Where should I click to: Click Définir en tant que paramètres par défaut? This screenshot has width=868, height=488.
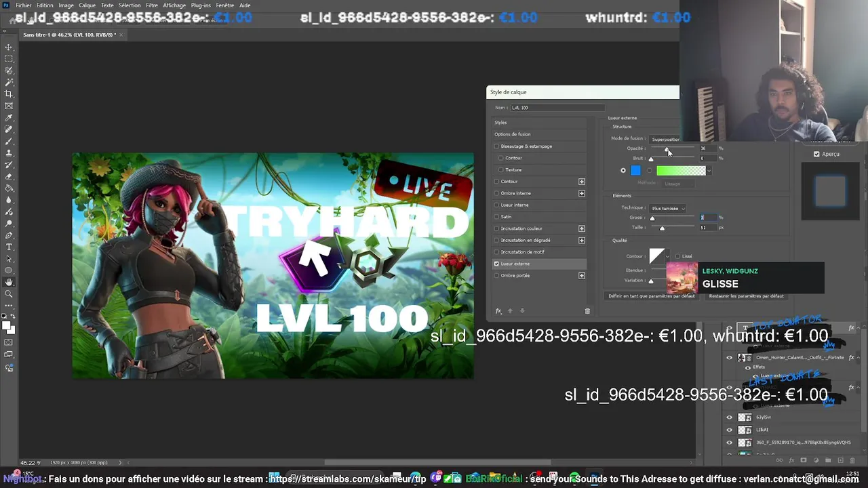pyautogui.click(x=652, y=296)
